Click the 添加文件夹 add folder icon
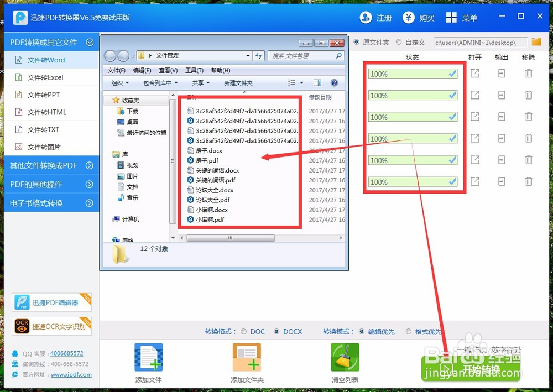This screenshot has height=392, width=553. (x=247, y=358)
